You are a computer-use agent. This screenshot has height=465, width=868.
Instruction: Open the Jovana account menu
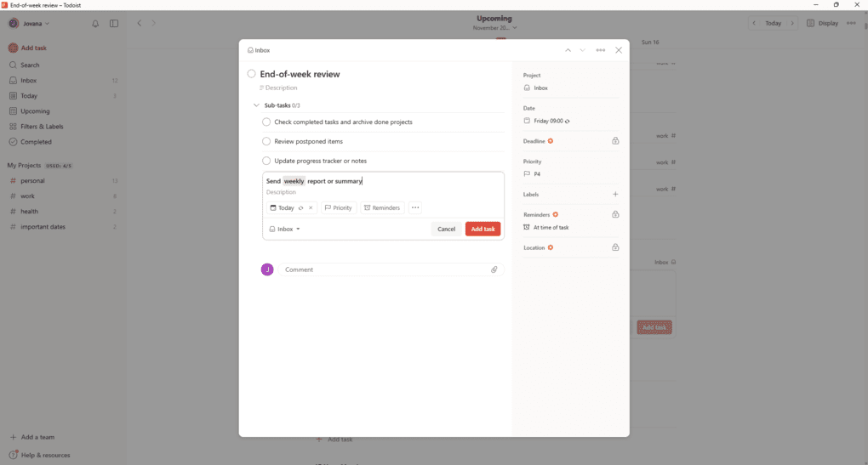pyautogui.click(x=29, y=24)
